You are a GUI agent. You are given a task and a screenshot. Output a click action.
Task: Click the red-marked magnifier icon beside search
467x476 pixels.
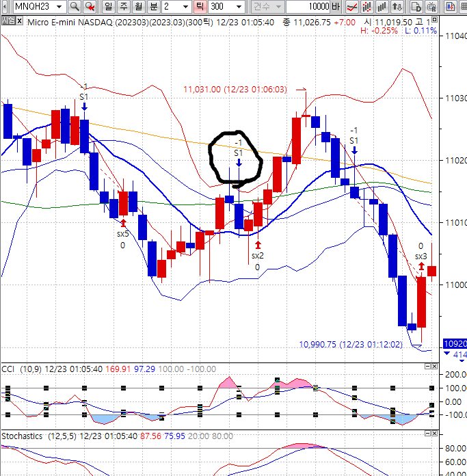(x=89, y=7)
